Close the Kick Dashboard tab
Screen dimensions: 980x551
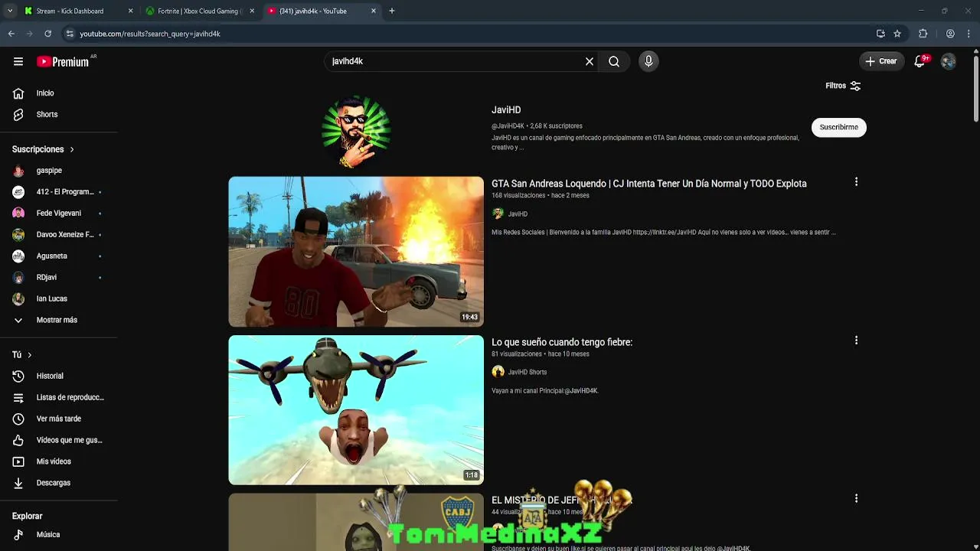pos(130,11)
